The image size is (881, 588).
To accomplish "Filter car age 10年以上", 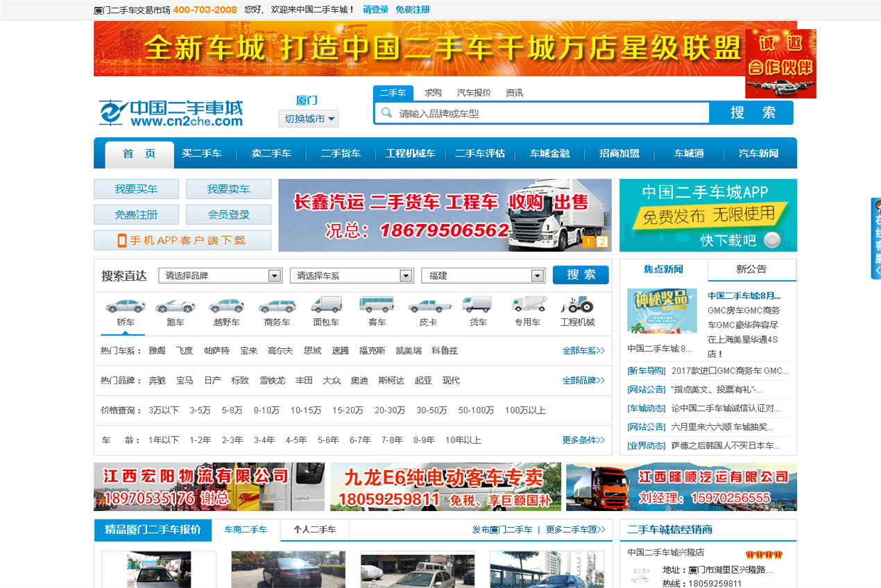I will coord(463,440).
